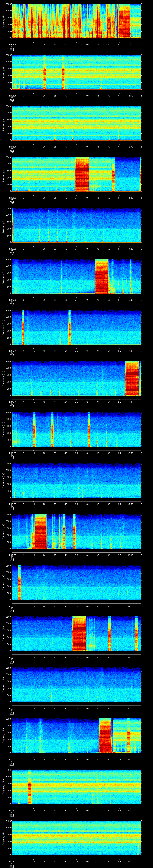The height and width of the screenshot is (868, 153).
Task: Click the 11:51:05 start time label
Action: click(x=12, y=657)
